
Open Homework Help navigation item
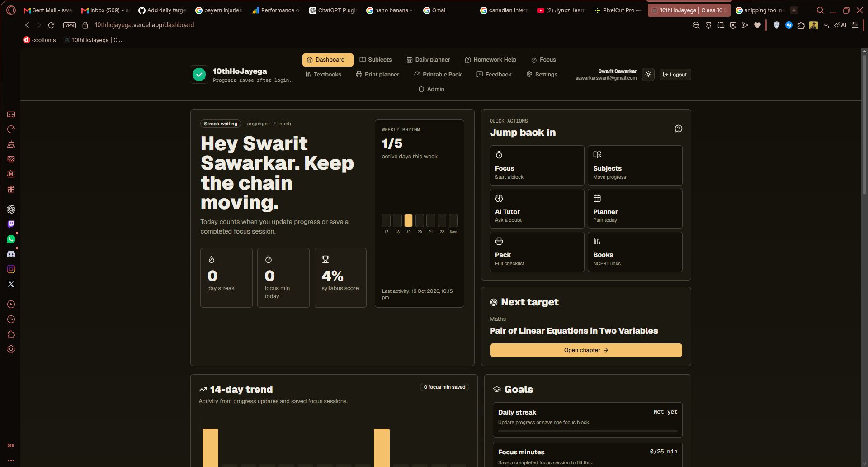(491, 60)
